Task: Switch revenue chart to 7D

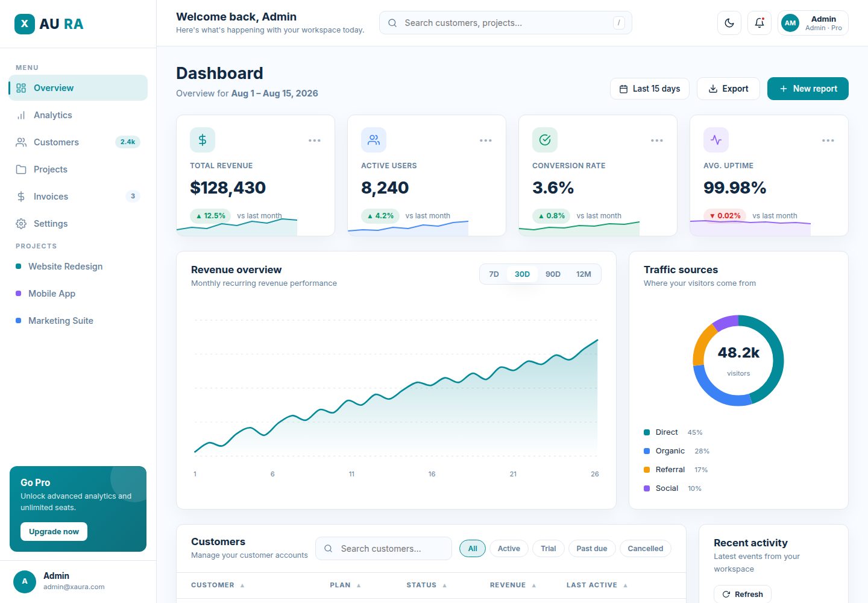Action: point(494,274)
